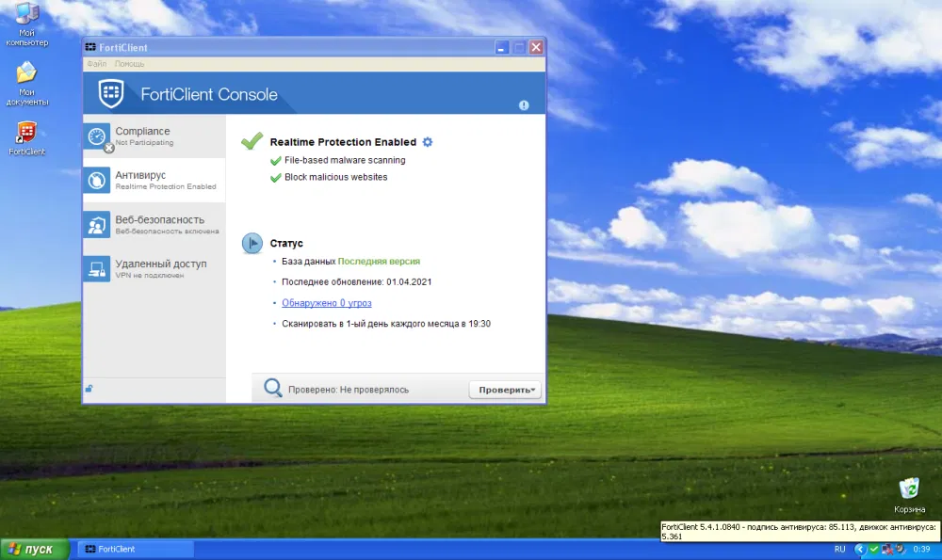942x560 pixels.
Task: Click FortiClient title bar icon
Action: pos(90,47)
